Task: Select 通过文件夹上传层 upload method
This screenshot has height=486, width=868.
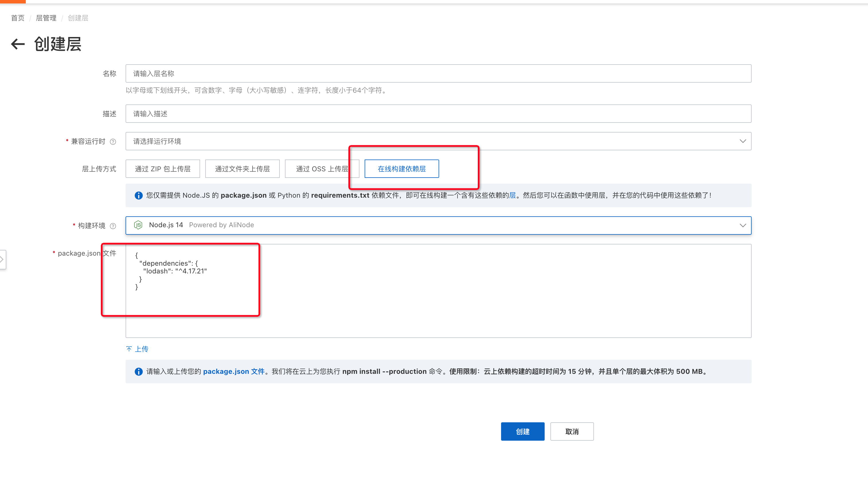Action: pyautogui.click(x=242, y=169)
